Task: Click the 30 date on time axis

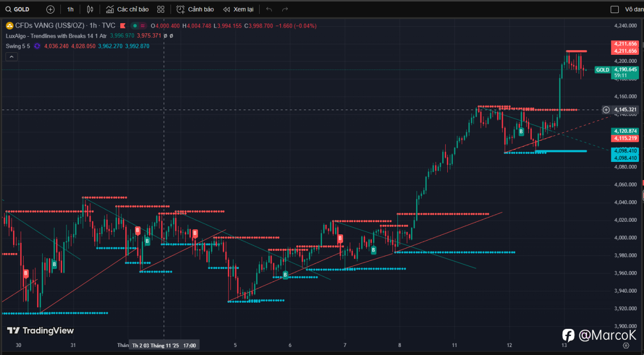Action: (18, 345)
